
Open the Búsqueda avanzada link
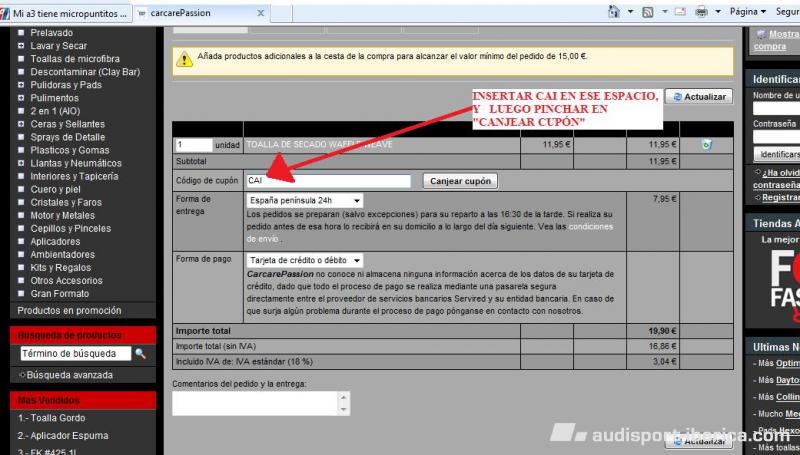click(69, 375)
